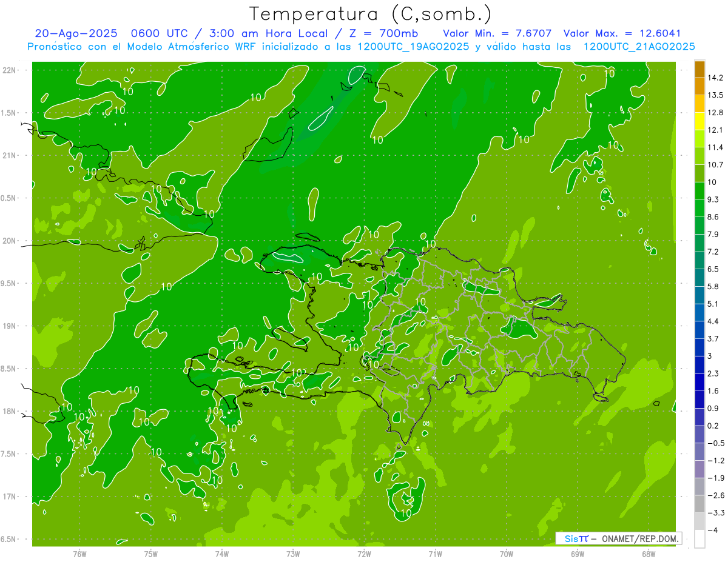This screenshot has height=562, width=728.
Task: Click the "13.5" color scale label
Action: [x=716, y=95]
